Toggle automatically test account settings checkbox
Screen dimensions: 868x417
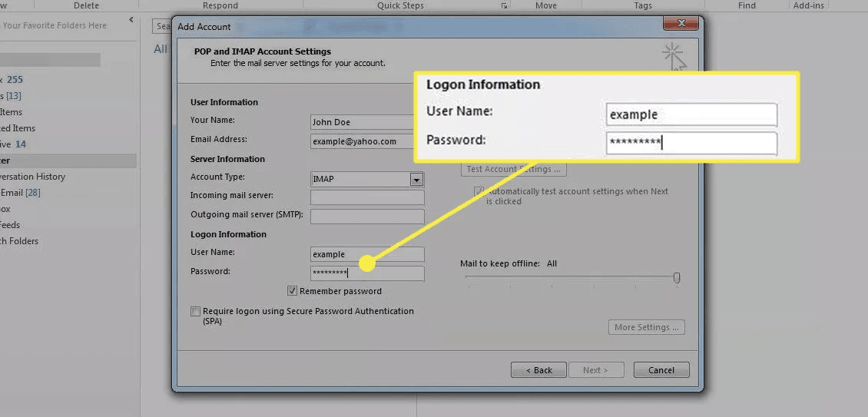pos(479,191)
